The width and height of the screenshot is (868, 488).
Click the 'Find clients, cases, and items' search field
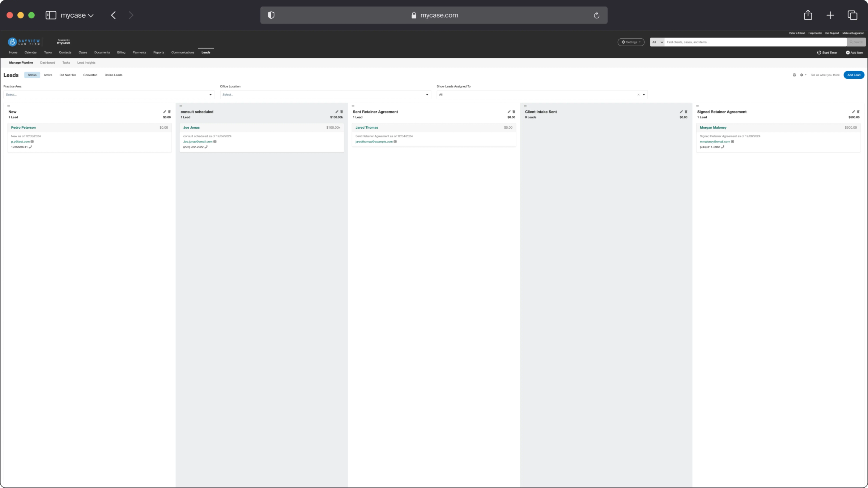click(x=755, y=42)
